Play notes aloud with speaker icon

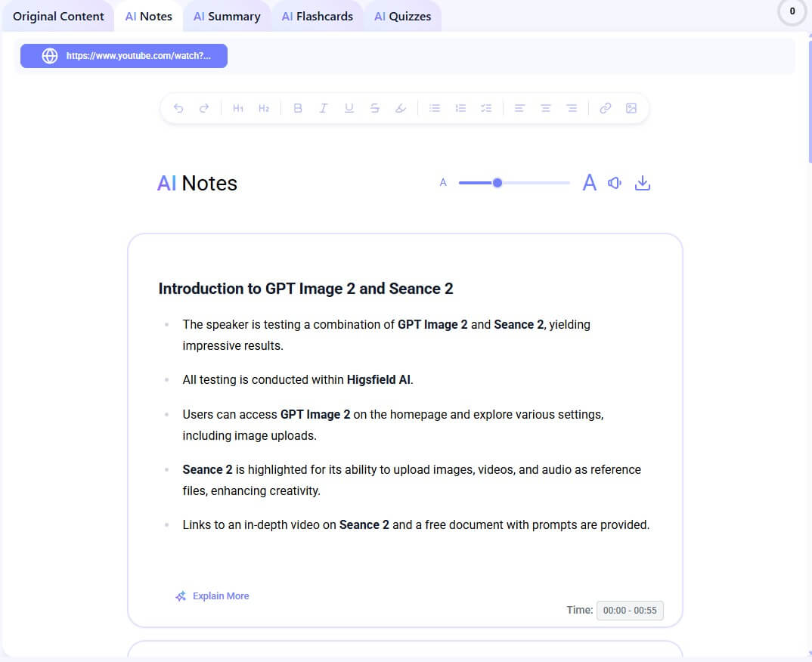coord(615,183)
